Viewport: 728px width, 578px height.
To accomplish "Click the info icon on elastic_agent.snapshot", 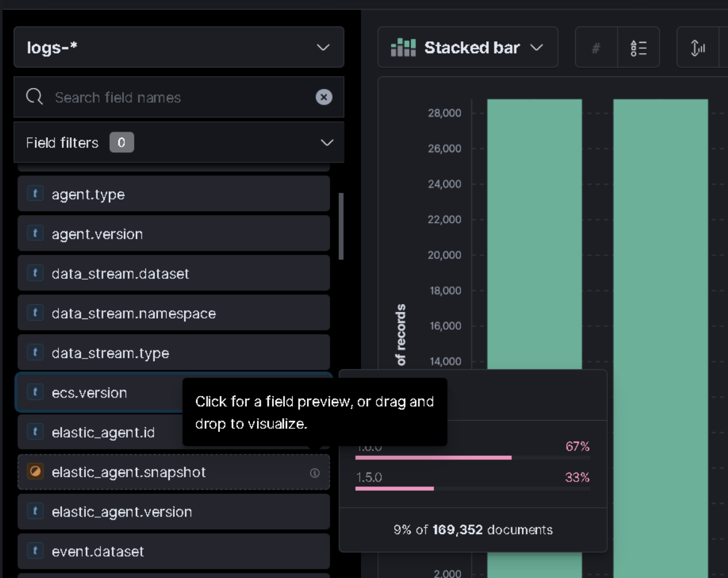I will tap(315, 473).
